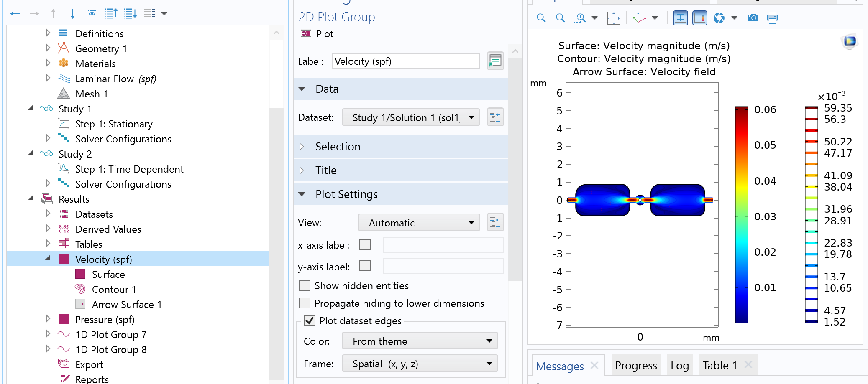The width and height of the screenshot is (868, 384).
Task: Open the Log tab
Action: (679, 366)
